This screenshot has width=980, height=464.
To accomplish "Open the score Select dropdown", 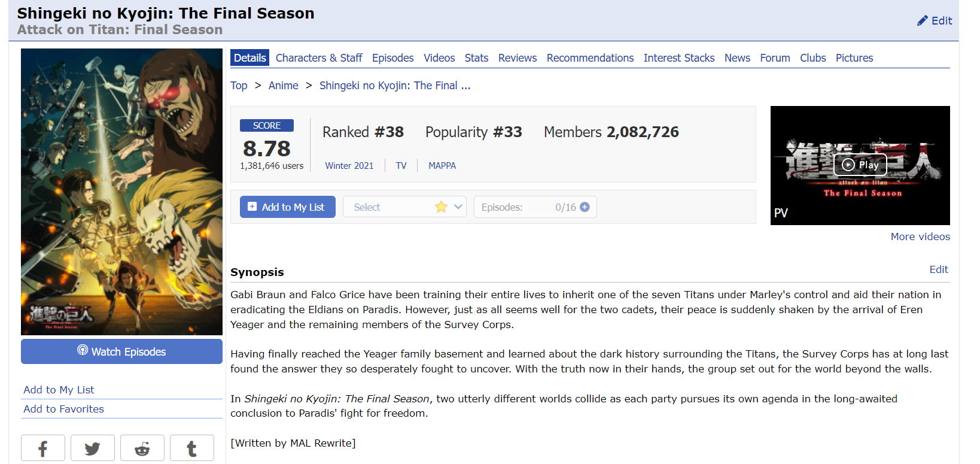I will point(404,207).
